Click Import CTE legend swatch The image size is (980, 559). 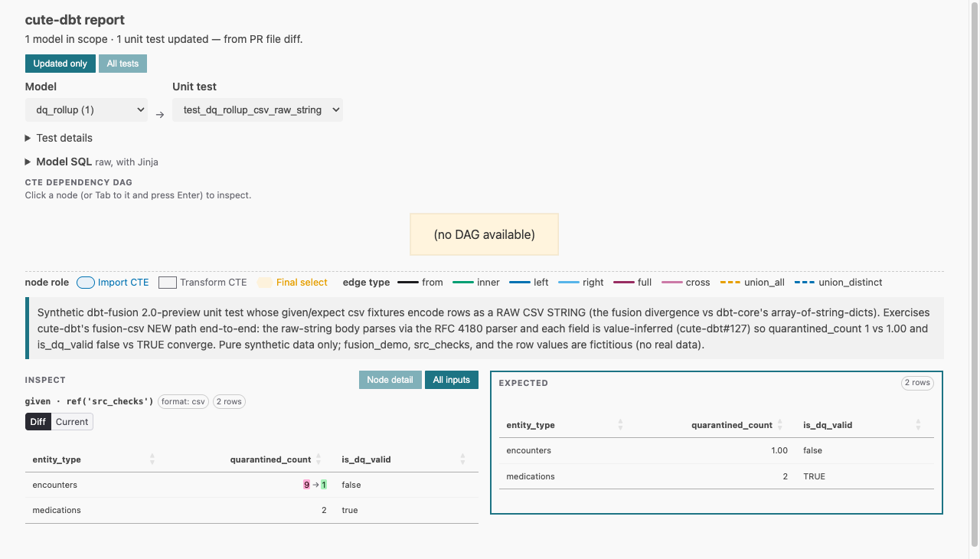[85, 283]
